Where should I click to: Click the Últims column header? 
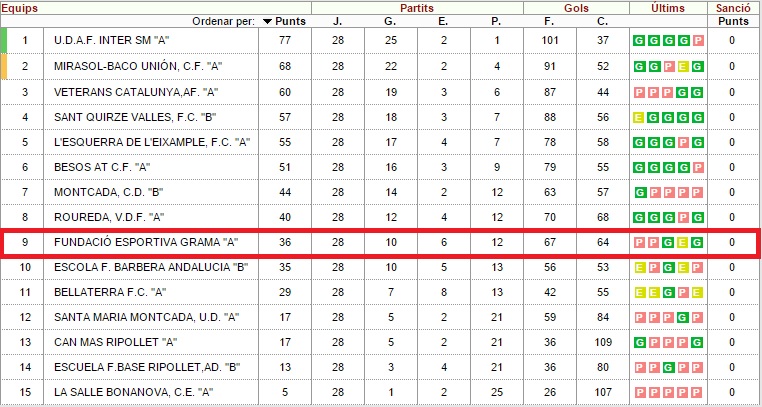click(x=668, y=8)
